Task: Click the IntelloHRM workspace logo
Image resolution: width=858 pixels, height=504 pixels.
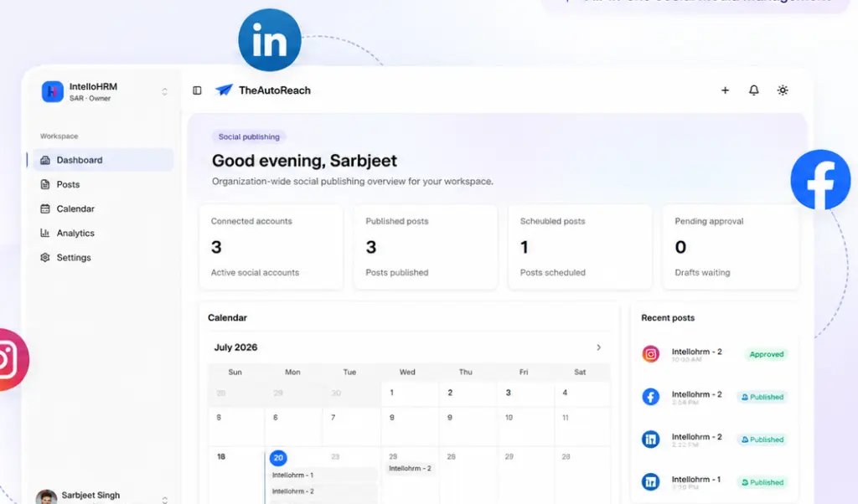Action: click(x=53, y=92)
